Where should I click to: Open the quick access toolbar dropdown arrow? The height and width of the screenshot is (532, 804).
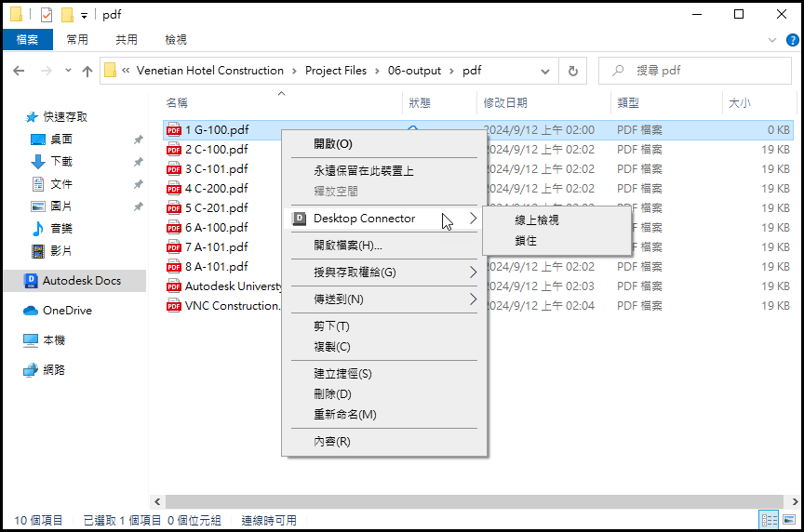[x=84, y=16]
